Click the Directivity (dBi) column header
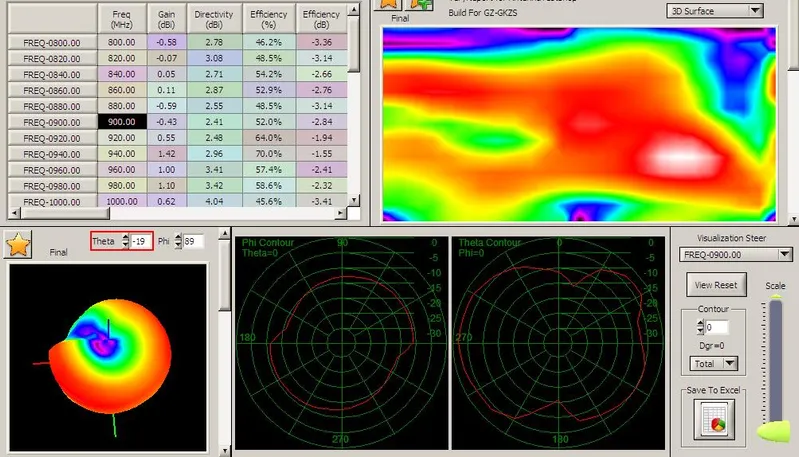This screenshot has height=457, width=799. coord(214,19)
